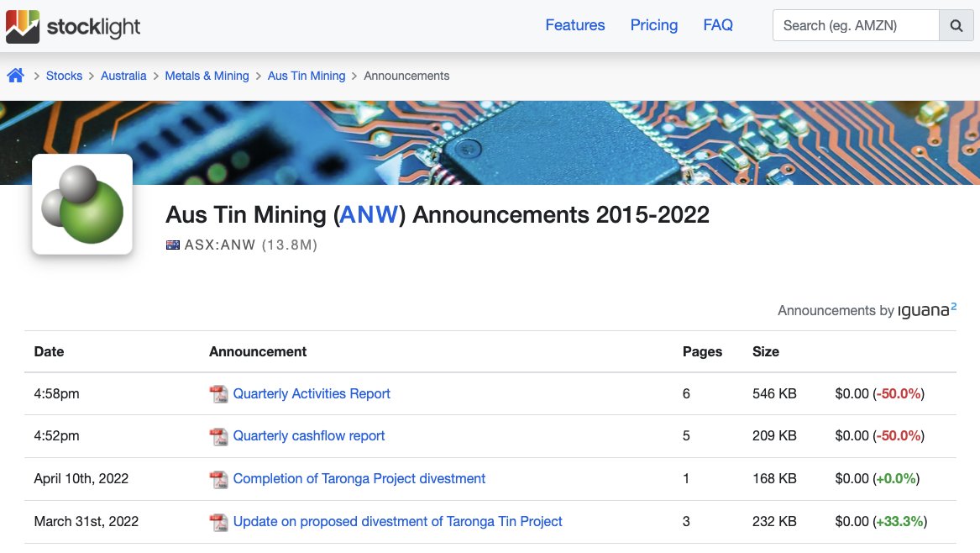
Task: Go to Metals & Mining breadcrumb
Action: click(207, 76)
